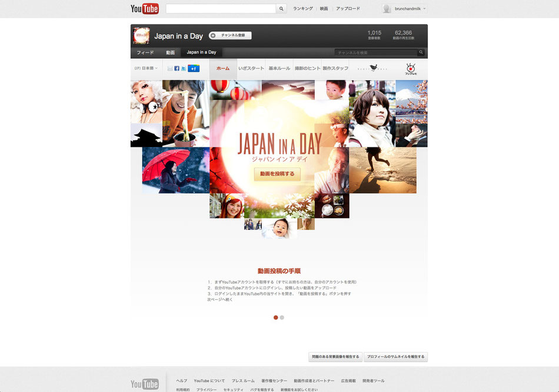Viewport: 559px width, 392px height.
Task: Open the 開発者ツール footer link
Action: 374,381
